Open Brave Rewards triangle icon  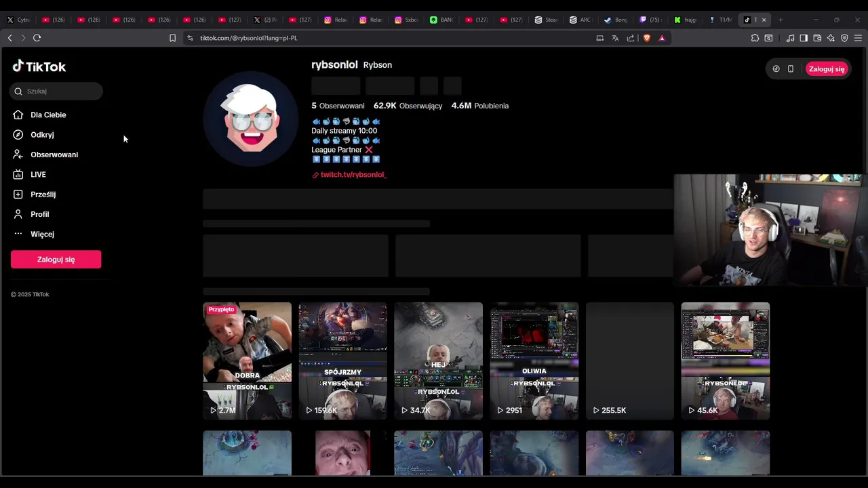(662, 38)
